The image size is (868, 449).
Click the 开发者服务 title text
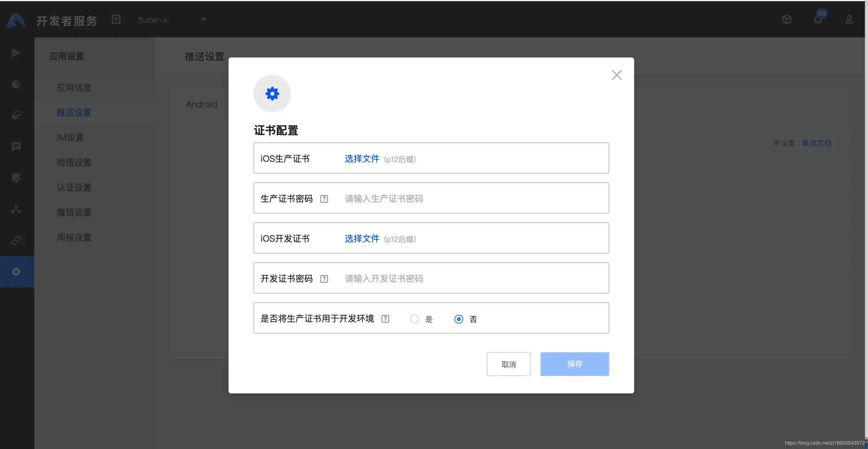tap(67, 21)
